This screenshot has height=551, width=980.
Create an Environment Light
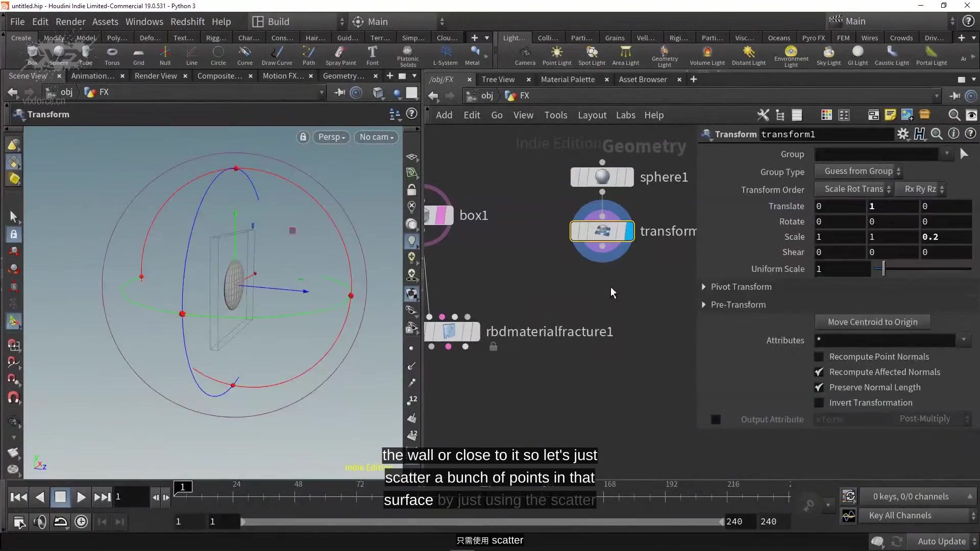[790, 56]
